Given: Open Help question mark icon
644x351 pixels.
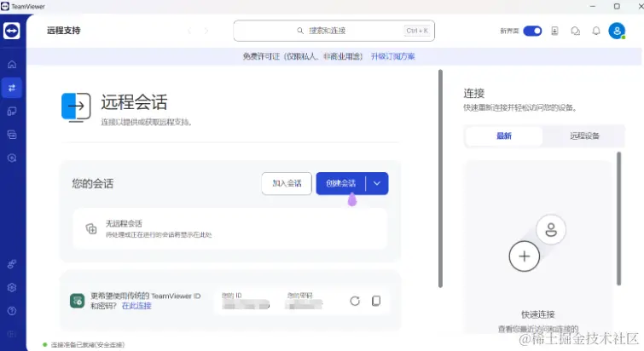Looking at the screenshot, I should [12, 311].
